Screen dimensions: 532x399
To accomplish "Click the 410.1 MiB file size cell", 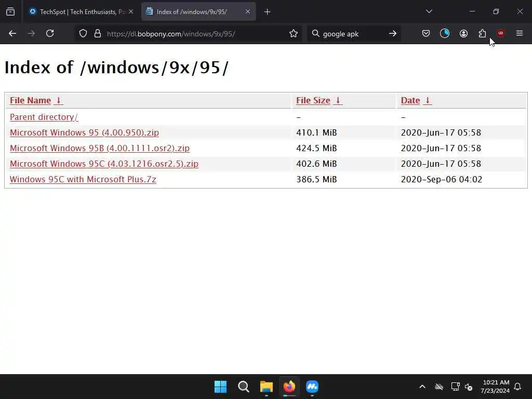I will (316, 132).
